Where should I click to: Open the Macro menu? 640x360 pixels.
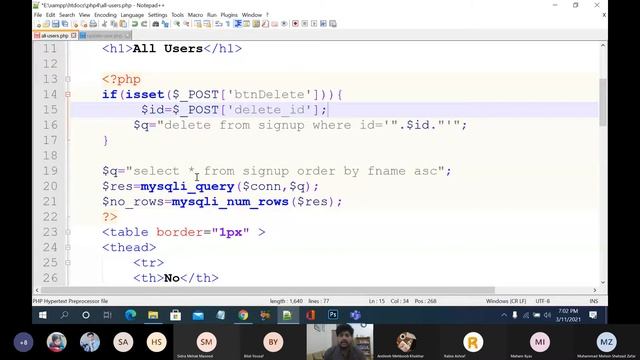(195, 15)
